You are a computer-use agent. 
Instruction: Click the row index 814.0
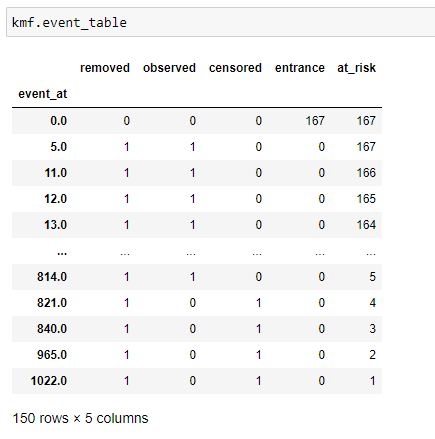pos(52,277)
